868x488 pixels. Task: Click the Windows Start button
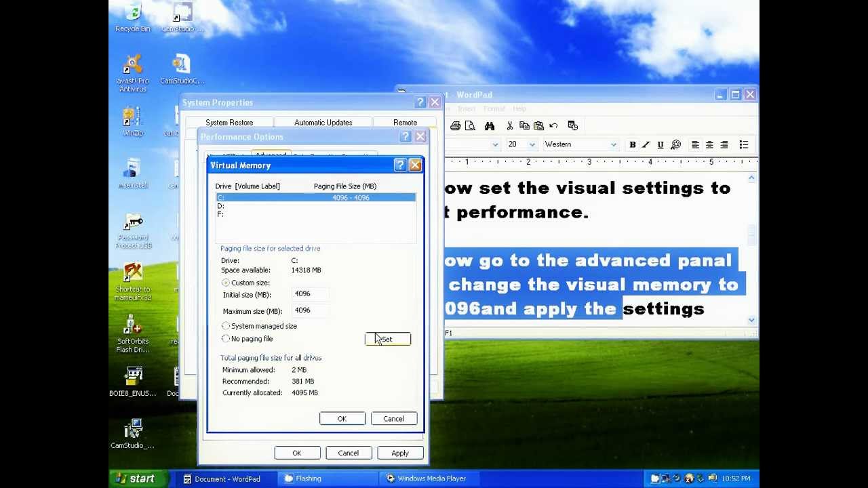coord(138,479)
